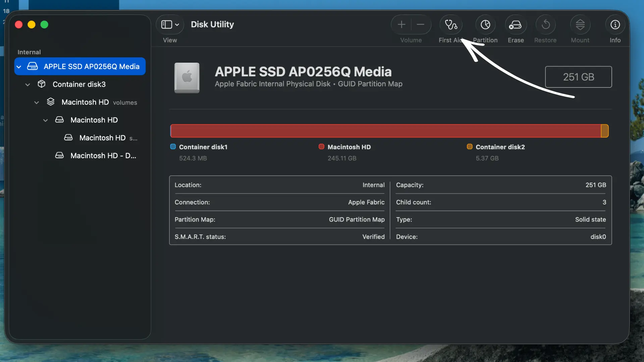Click the 251 GB capacity box
The width and height of the screenshot is (644, 362).
coord(579,77)
